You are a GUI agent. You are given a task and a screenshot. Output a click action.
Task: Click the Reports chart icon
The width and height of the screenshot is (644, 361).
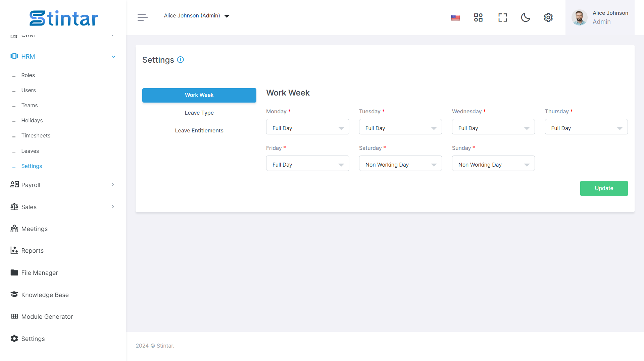coord(14,250)
